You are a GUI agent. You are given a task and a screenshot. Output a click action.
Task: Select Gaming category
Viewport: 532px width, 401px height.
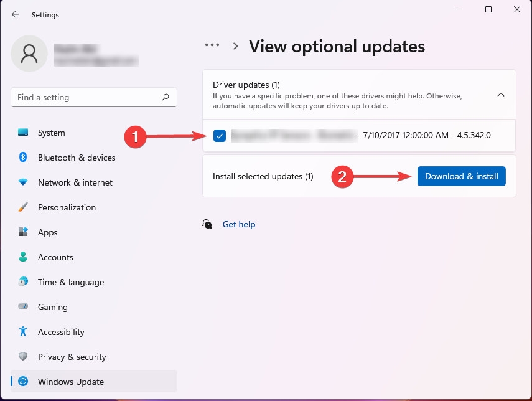click(x=93, y=307)
